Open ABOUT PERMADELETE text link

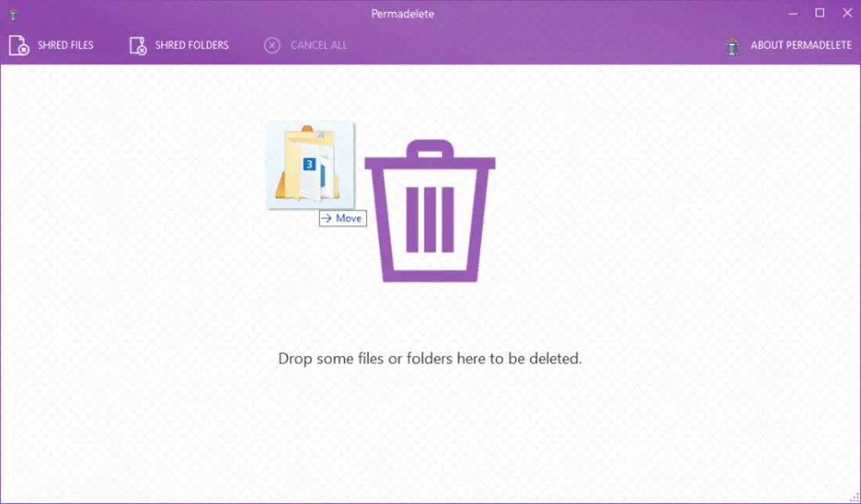coord(801,46)
